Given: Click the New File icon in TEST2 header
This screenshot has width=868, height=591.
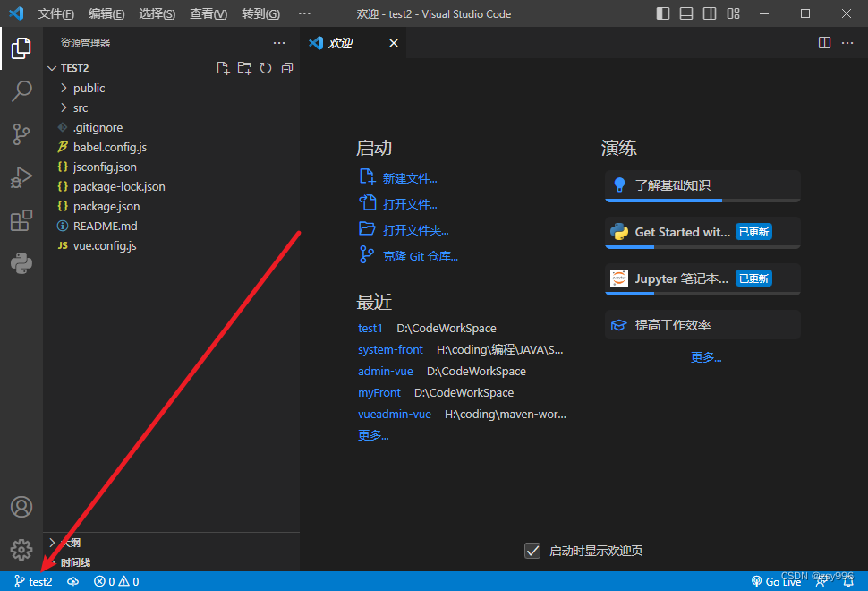Looking at the screenshot, I should coord(223,68).
